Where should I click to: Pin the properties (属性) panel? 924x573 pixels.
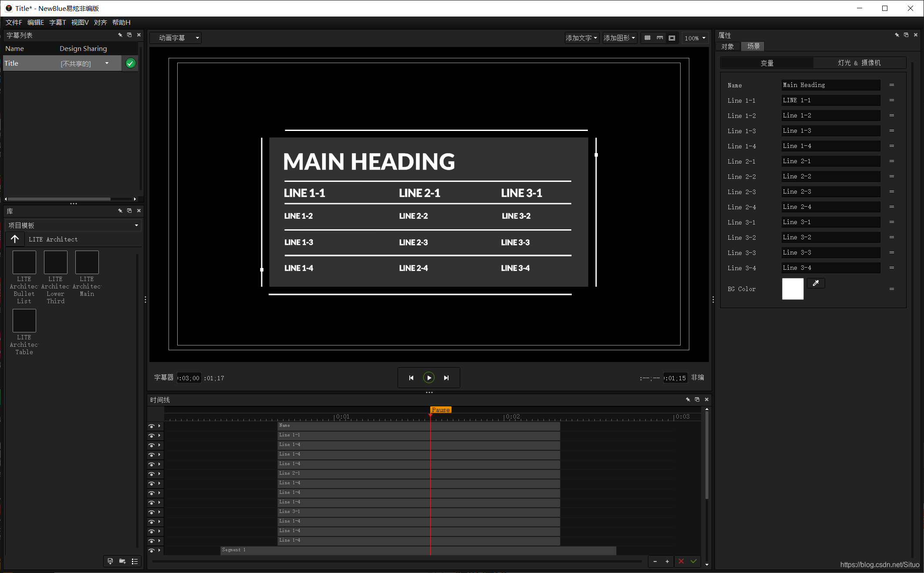pyautogui.click(x=897, y=35)
